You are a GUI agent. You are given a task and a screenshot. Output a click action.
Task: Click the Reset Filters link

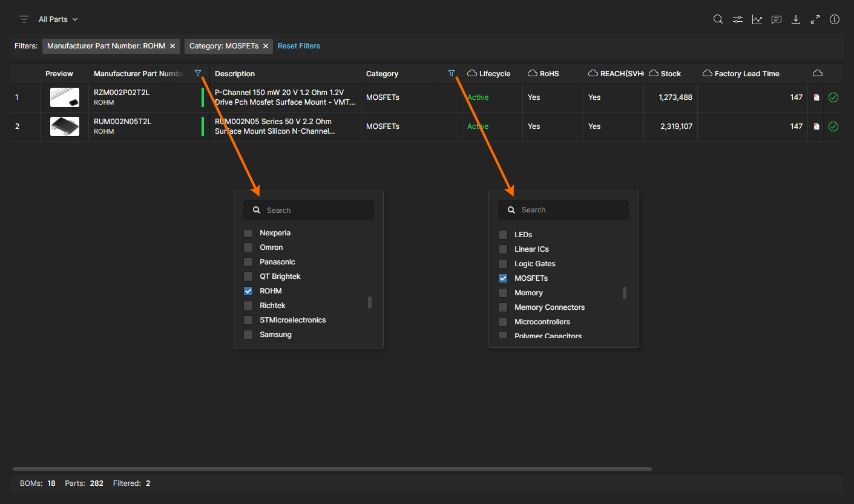(x=299, y=46)
